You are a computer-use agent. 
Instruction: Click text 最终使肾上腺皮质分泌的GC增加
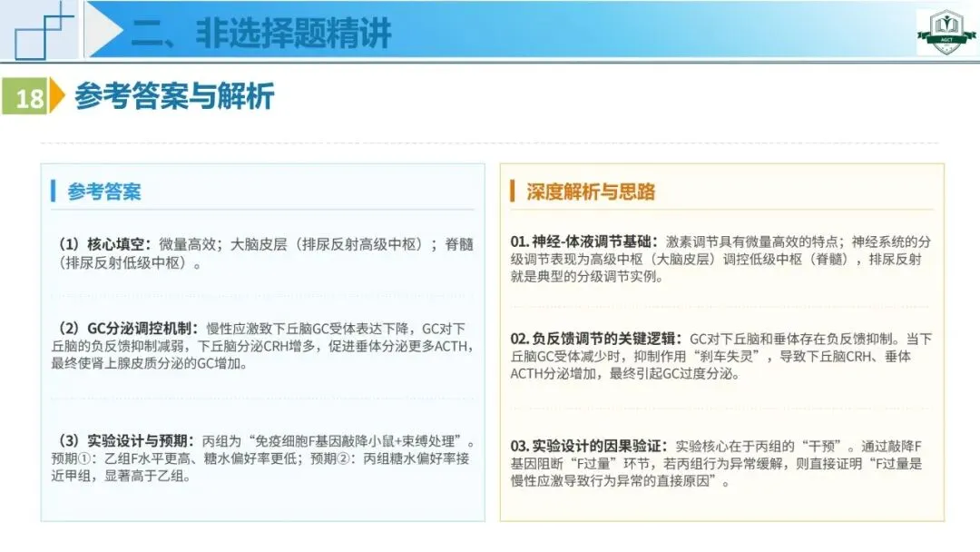pyautogui.click(x=145, y=363)
